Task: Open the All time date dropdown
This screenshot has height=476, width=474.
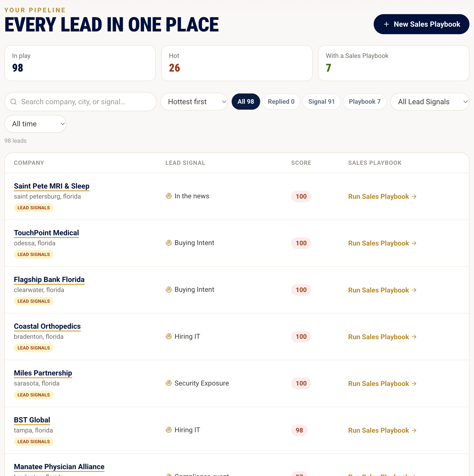Action: 36,124
